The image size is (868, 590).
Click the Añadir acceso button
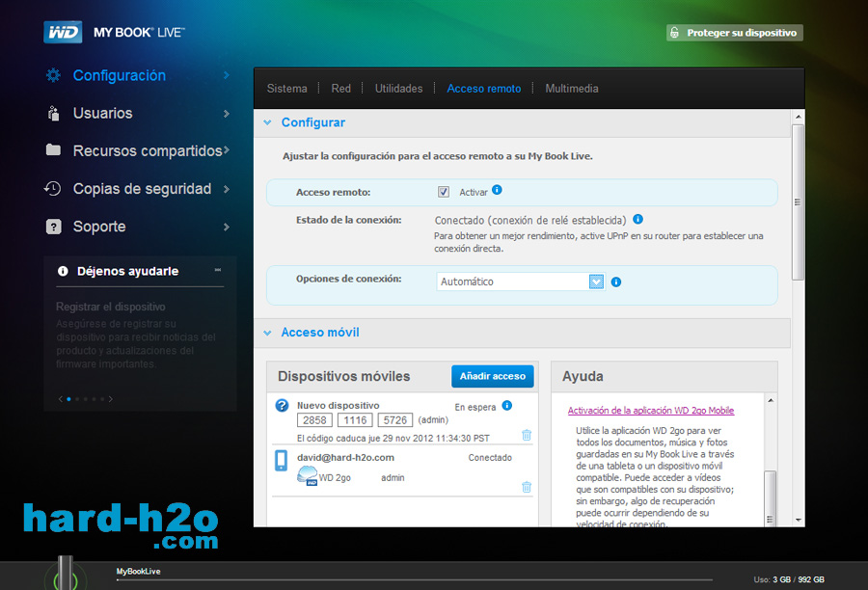pyautogui.click(x=493, y=376)
